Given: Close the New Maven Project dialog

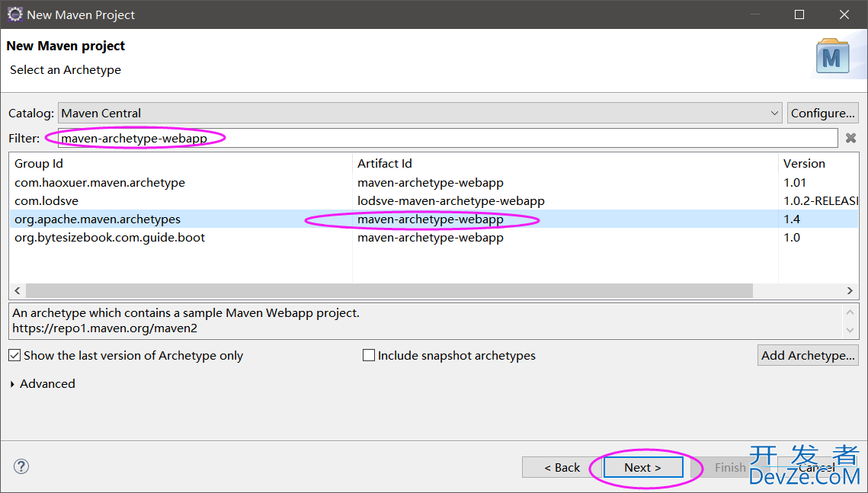Looking at the screenshot, I should [x=844, y=14].
